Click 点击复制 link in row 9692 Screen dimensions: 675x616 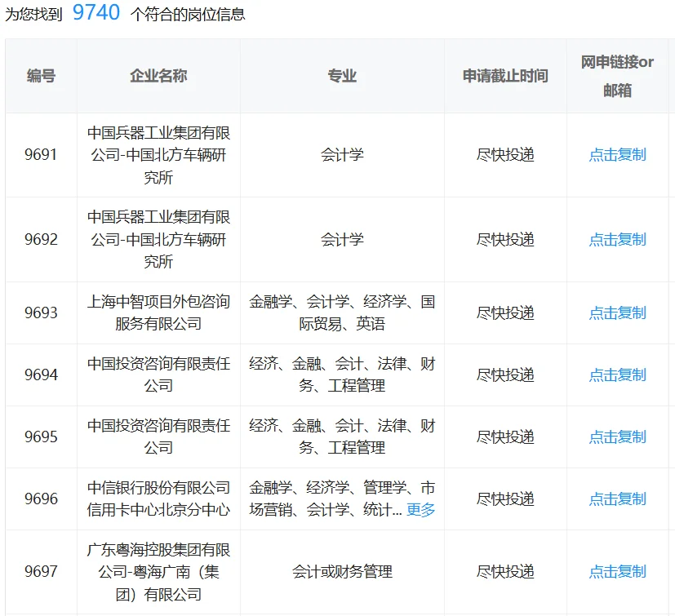tap(617, 239)
